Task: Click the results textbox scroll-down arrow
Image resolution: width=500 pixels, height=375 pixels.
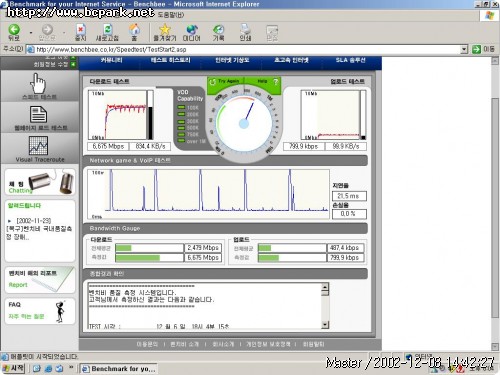Action: point(325,324)
